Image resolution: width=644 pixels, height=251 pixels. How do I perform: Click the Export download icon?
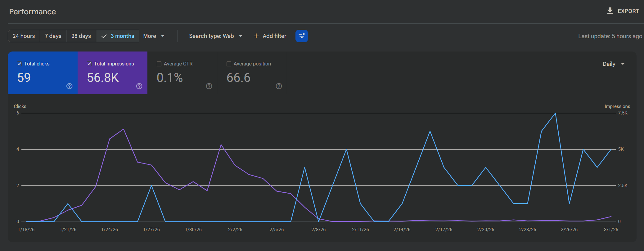(x=610, y=11)
